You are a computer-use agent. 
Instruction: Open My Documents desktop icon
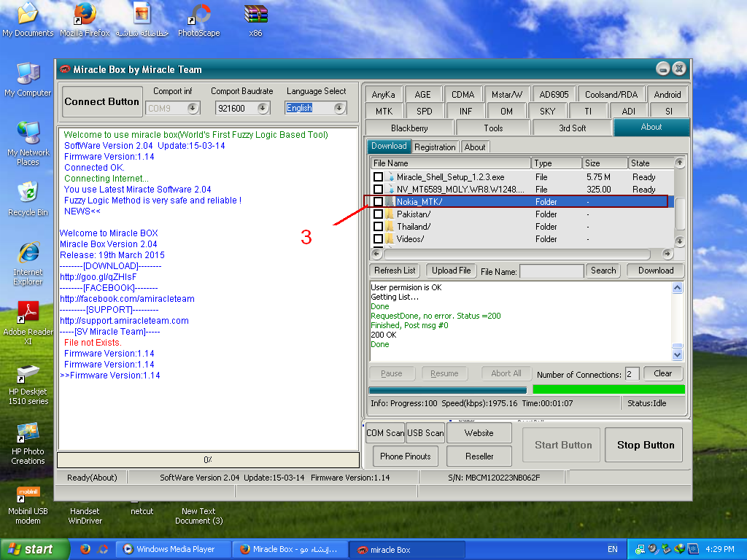point(28,19)
